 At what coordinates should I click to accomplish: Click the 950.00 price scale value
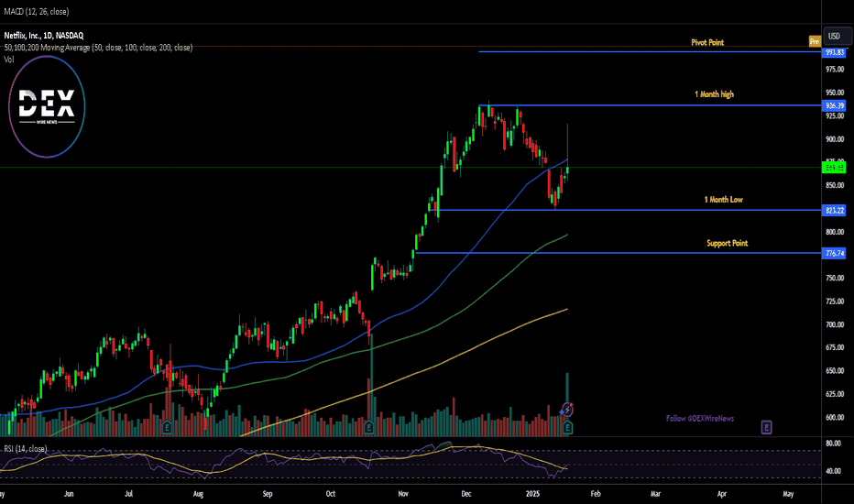pos(835,93)
